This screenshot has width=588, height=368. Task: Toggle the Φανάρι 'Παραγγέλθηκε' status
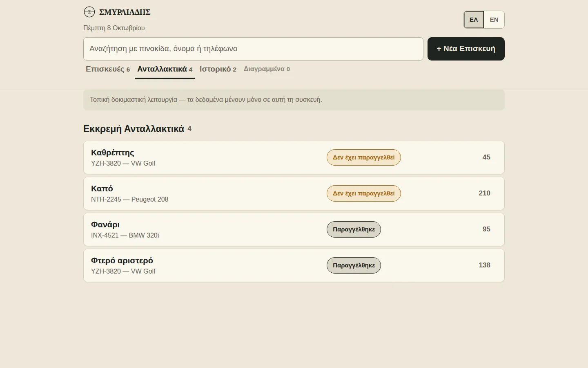(354, 229)
